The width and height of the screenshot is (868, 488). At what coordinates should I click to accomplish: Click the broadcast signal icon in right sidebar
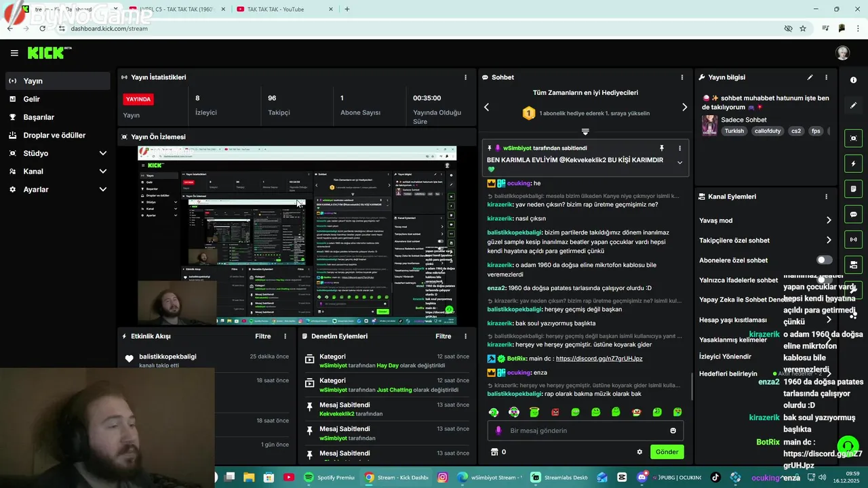tap(853, 239)
